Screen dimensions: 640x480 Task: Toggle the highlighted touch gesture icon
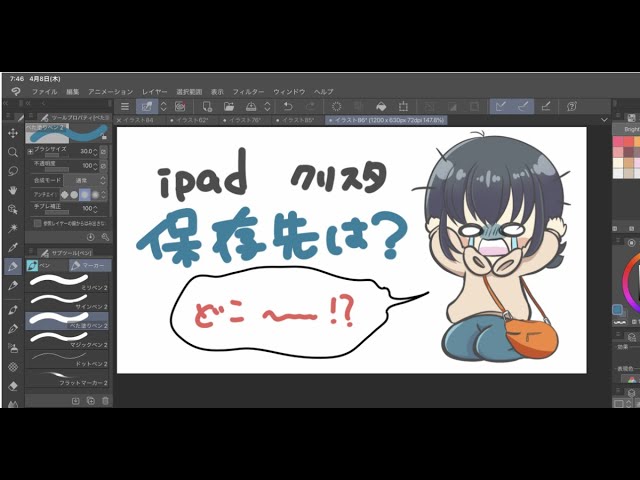pyautogui.click(x=147, y=107)
